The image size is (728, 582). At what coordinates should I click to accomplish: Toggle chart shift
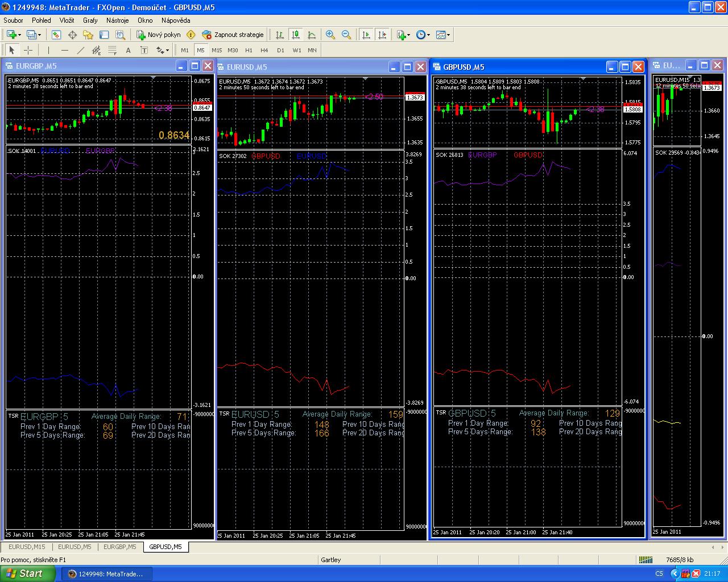[x=382, y=35]
